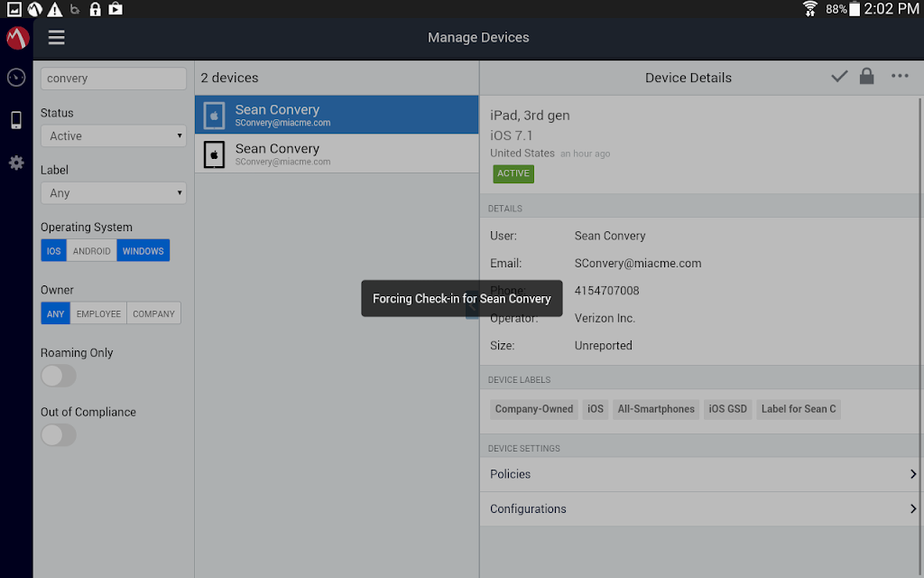Image resolution: width=924 pixels, height=578 pixels.
Task: Tap the Forcing Check-in toast message
Action: pos(462,298)
